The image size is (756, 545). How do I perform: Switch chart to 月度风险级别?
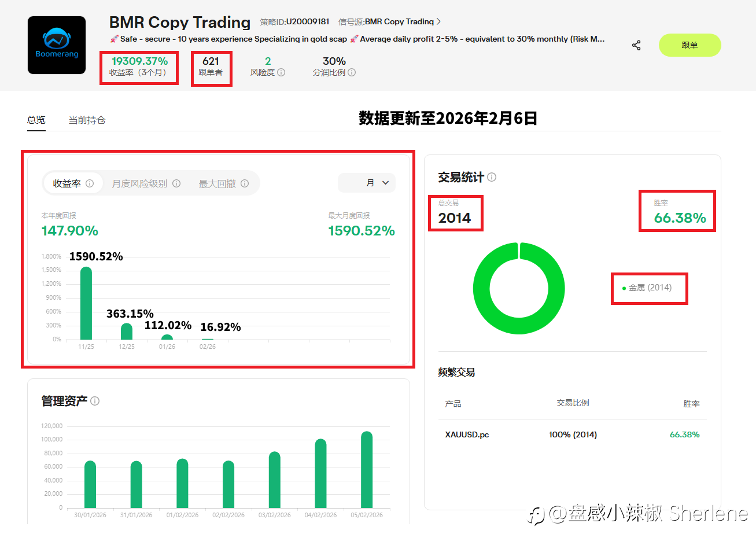[146, 183]
